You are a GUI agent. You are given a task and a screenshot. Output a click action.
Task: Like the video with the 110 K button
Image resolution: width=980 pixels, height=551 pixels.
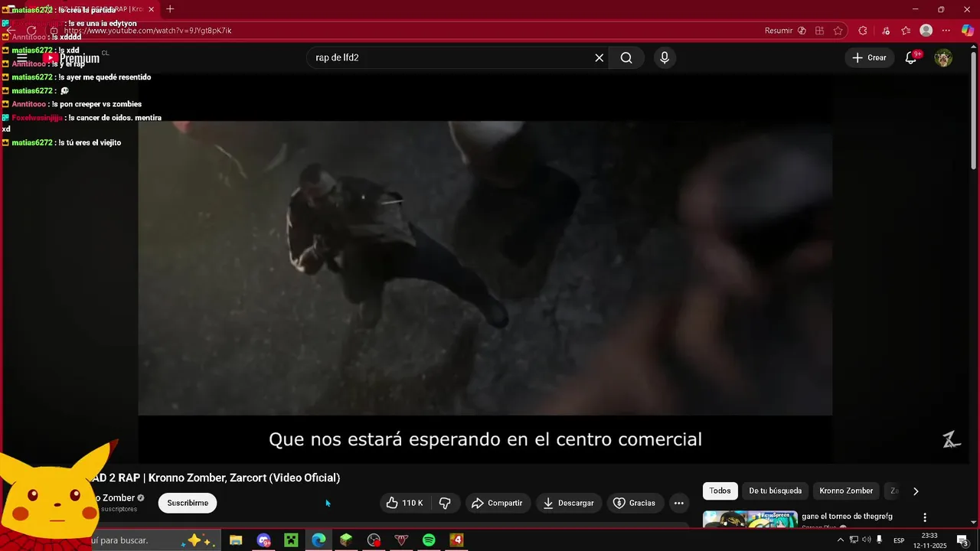click(406, 503)
